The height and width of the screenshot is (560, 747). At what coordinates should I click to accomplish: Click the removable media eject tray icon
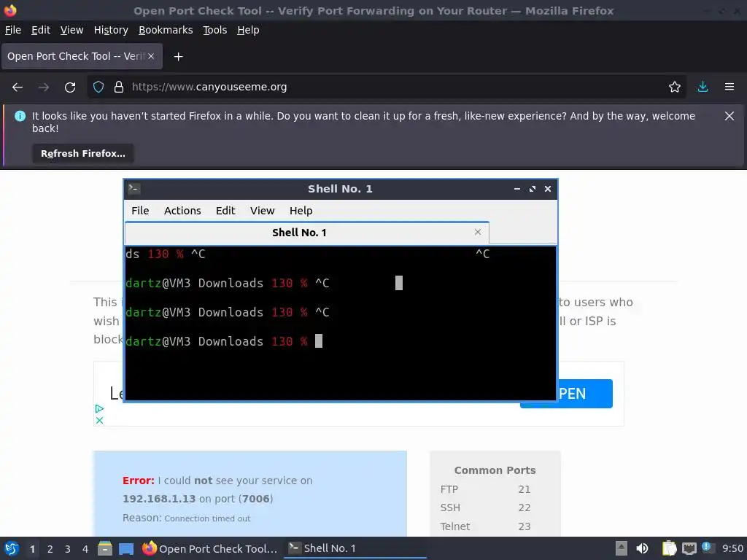click(621, 548)
